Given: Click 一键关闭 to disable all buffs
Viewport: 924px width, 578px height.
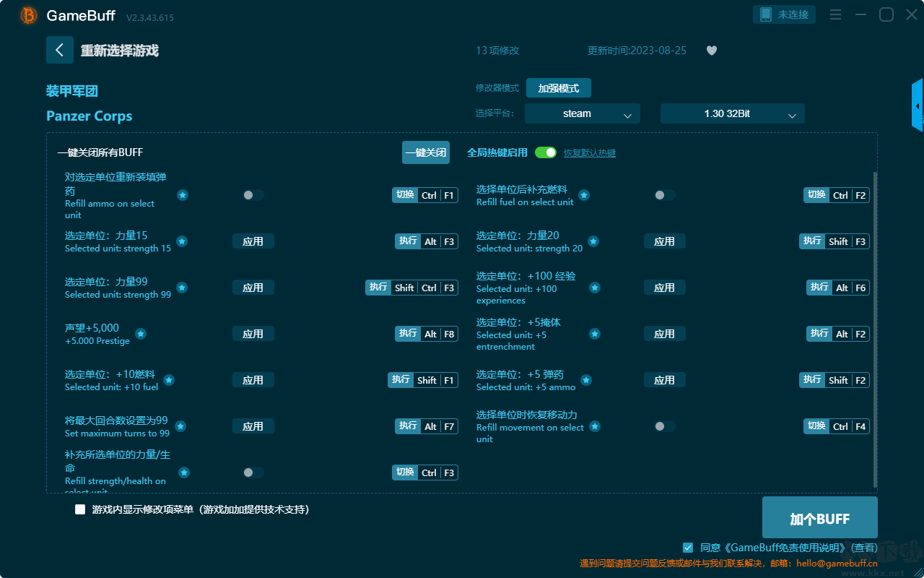Looking at the screenshot, I should (426, 152).
